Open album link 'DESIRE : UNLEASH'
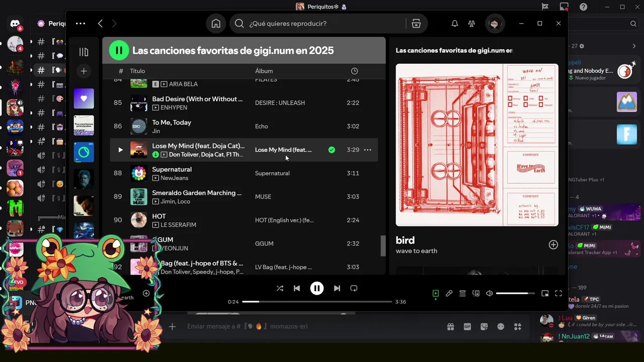The height and width of the screenshot is (362, 644). pos(280,103)
